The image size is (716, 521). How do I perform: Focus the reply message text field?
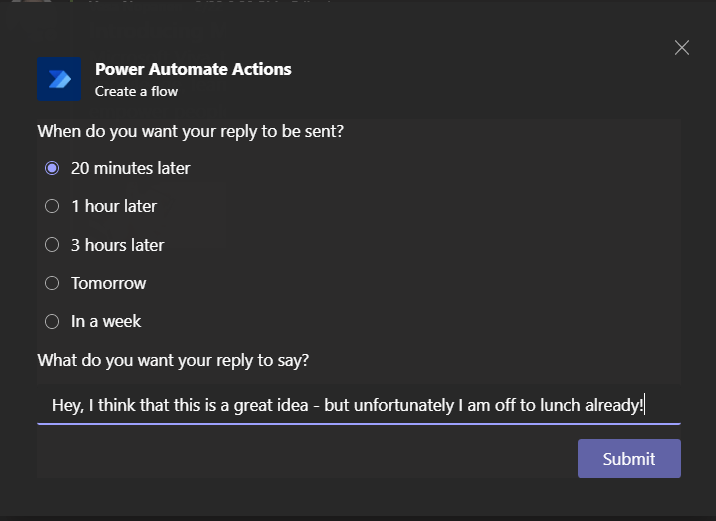[x=358, y=405]
